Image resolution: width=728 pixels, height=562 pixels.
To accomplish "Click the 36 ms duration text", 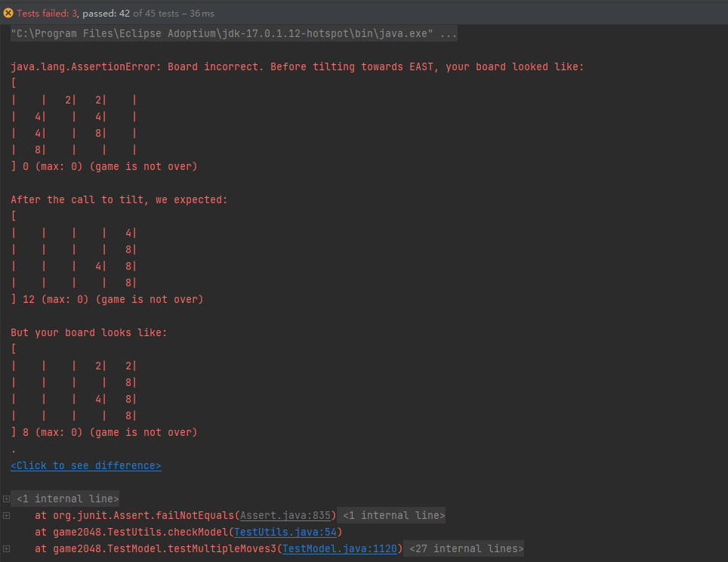I will pyautogui.click(x=202, y=14).
